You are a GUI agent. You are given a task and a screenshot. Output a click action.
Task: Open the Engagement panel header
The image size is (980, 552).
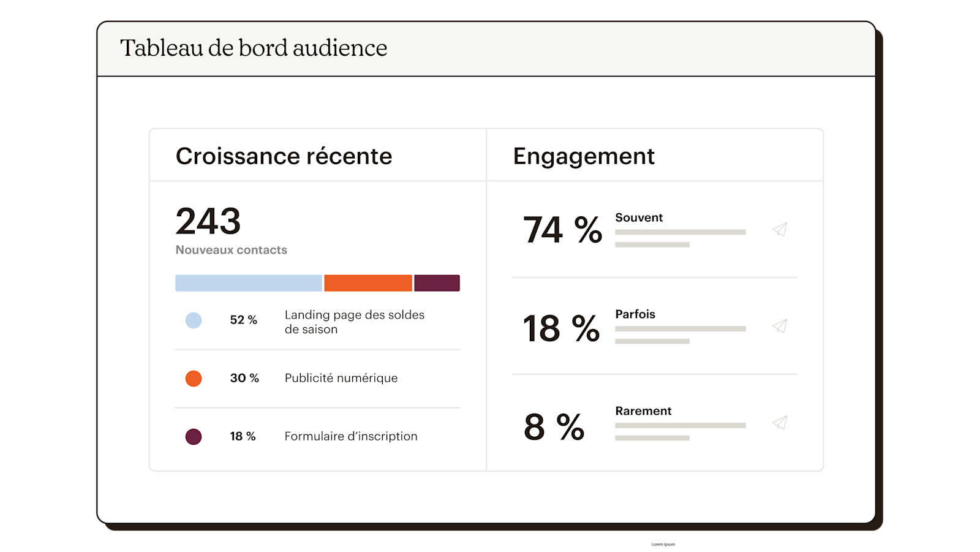[584, 156]
